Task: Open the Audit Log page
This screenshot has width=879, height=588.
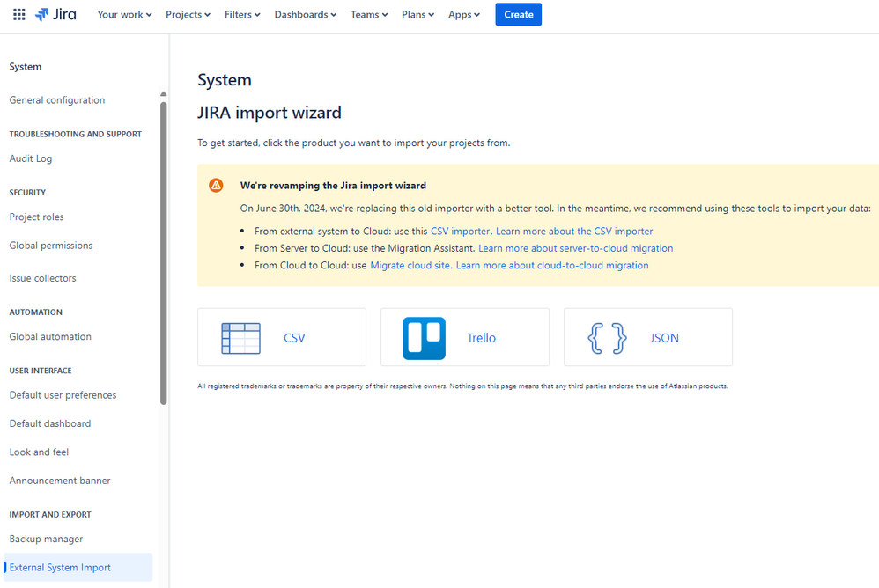Action: [31, 158]
